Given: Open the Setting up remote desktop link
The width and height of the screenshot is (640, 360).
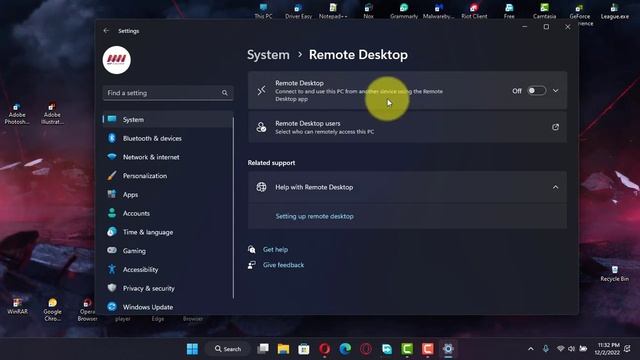Looking at the screenshot, I should point(314,216).
